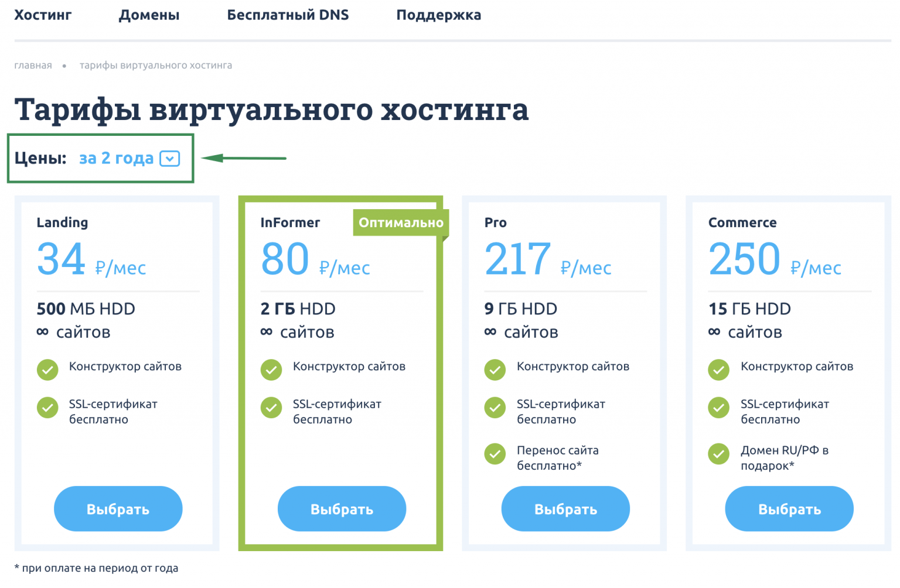This screenshot has width=900, height=588.
Task: Click the 80 ₽/мес price
Action: point(315,259)
